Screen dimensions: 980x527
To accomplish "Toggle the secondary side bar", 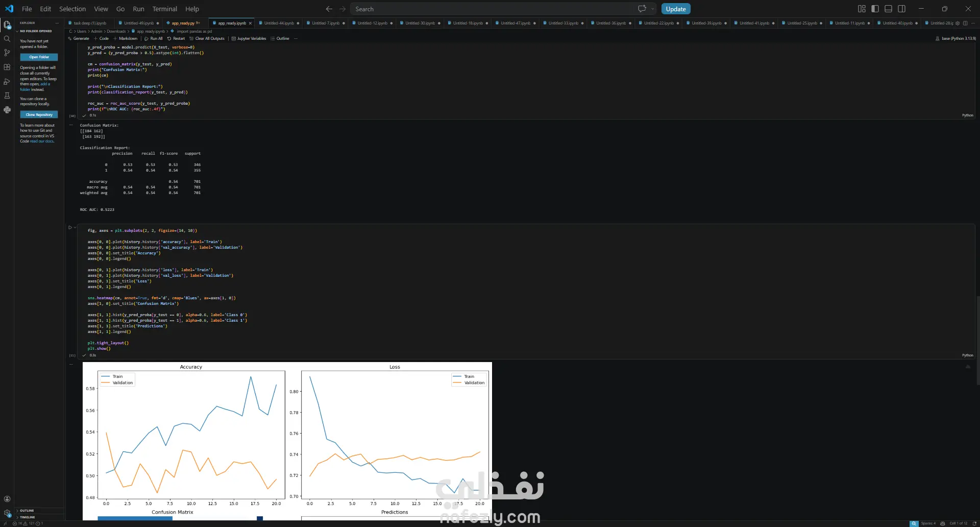I will 902,9.
